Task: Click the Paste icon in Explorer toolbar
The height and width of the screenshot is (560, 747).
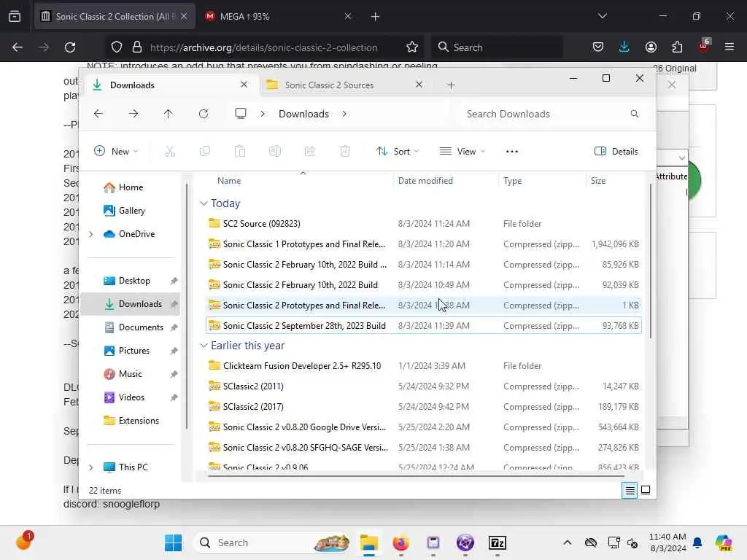Action: point(240,152)
